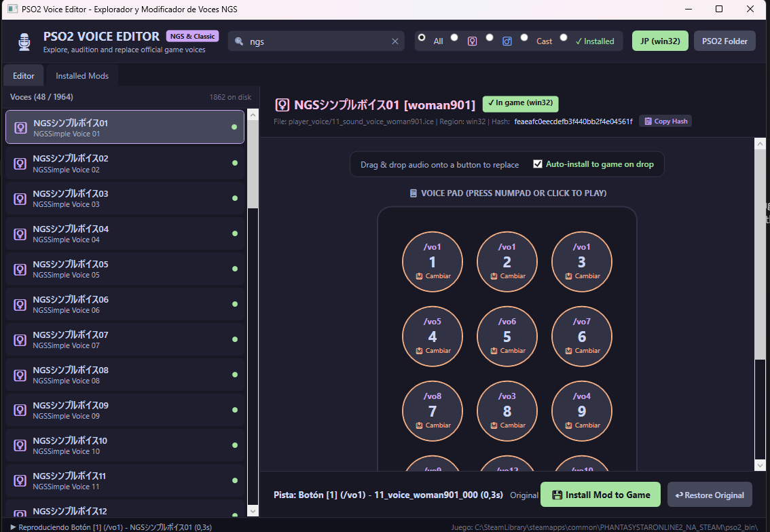Click the microphone logo icon
Image resolution: width=770 pixels, height=532 pixels.
24,41
